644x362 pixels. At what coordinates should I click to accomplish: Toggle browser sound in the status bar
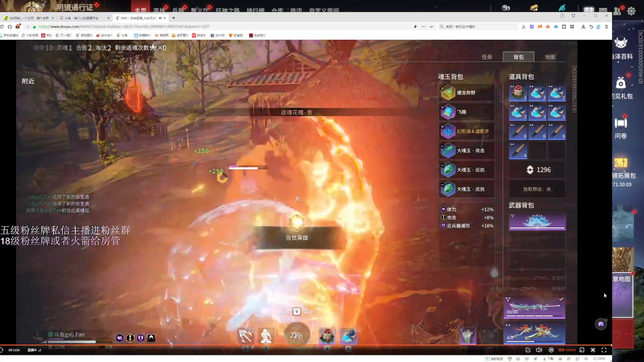[x=586, y=359]
